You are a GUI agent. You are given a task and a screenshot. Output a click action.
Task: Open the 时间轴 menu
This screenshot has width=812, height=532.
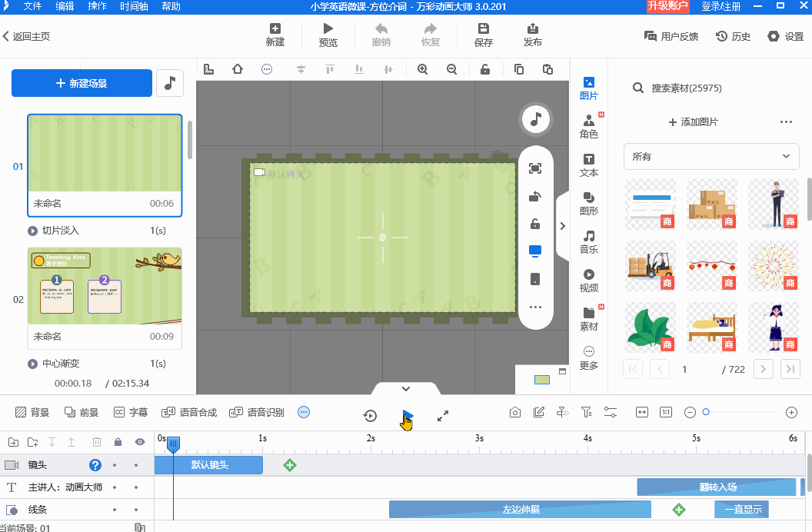click(135, 6)
